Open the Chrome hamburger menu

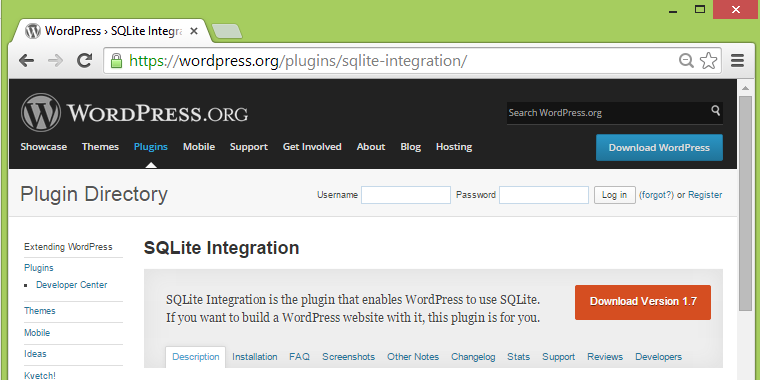pos(737,61)
